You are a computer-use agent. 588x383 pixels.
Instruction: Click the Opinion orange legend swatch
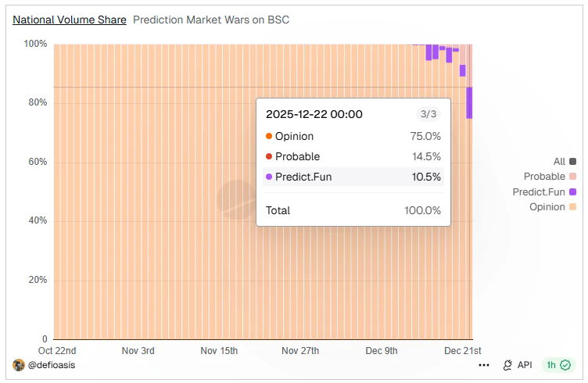pyautogui.click(x=573, y=206)
